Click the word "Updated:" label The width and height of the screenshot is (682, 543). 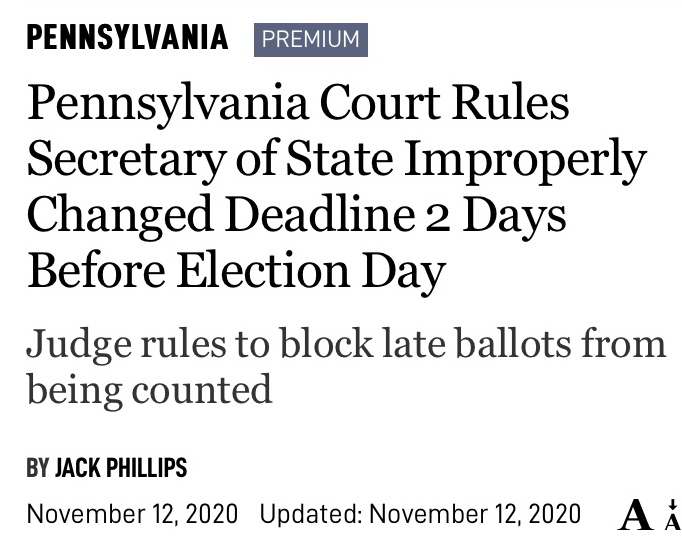point(311,514)
